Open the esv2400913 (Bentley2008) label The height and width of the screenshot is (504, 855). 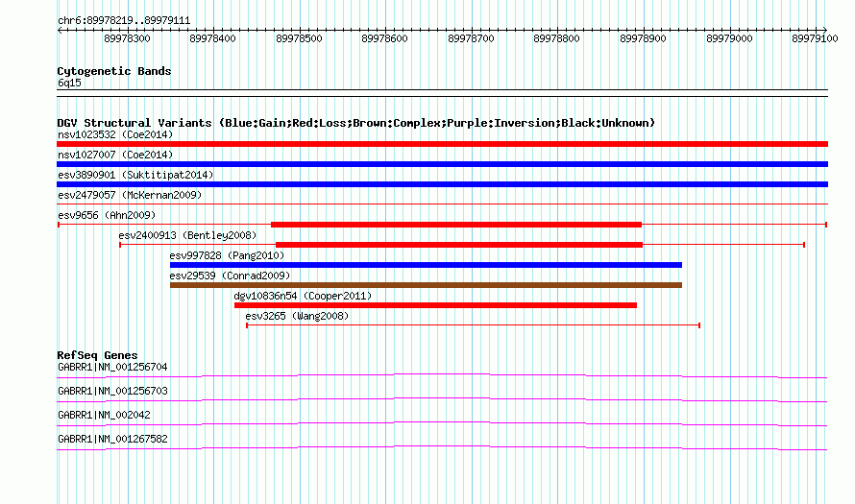(x=187, y=235)
